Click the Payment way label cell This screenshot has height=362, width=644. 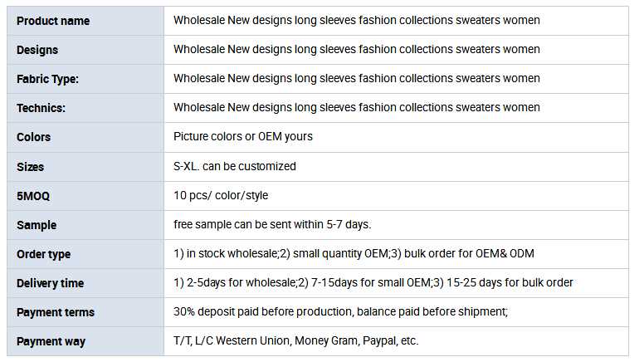tap(51, 341)
